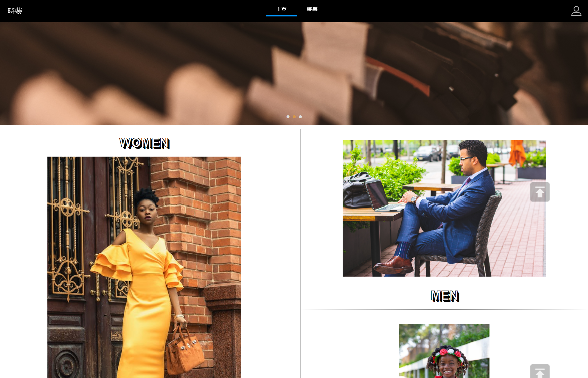Click the WOMEN section heading
This screenshot has width=588, height=378.
click(x=144, y=143)
